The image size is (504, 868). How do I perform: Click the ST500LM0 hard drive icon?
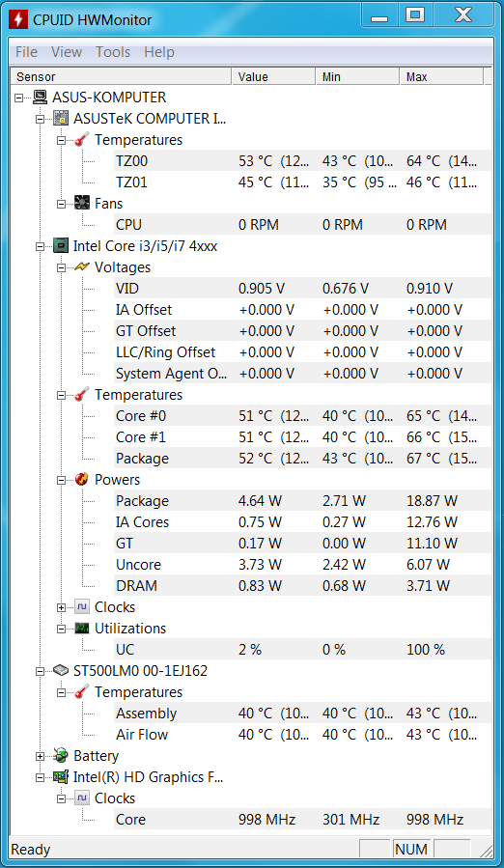tap(61, 670)
